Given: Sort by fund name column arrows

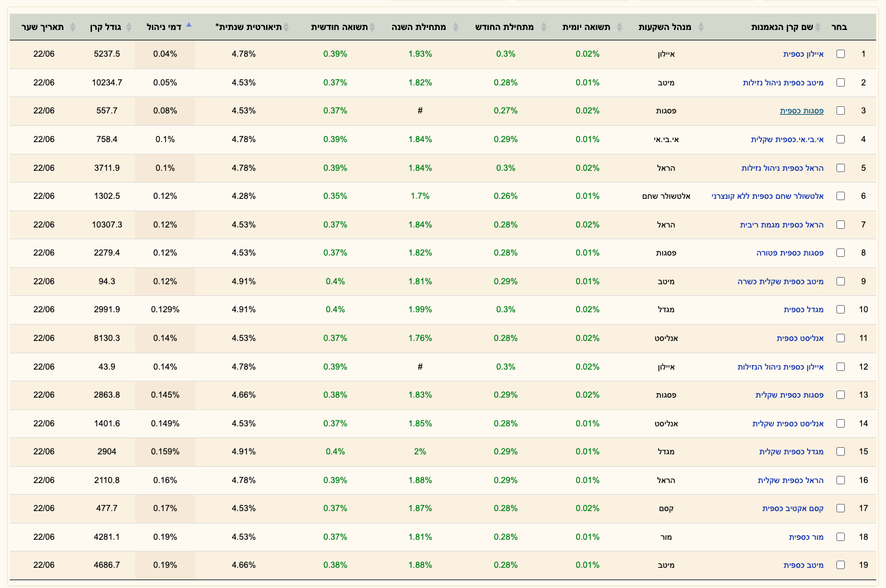Looking at the screenshot, I should (x=819, y=27).
